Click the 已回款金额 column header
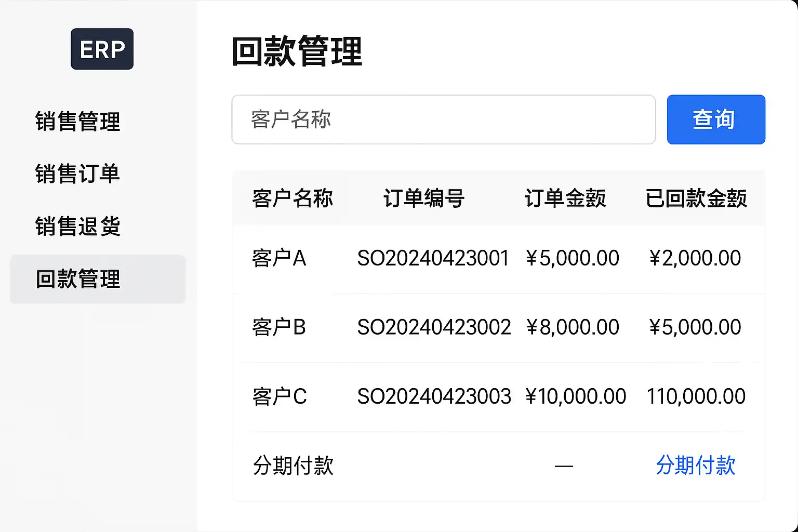Screen dimensions: 798x532 [x=696, y=198]
